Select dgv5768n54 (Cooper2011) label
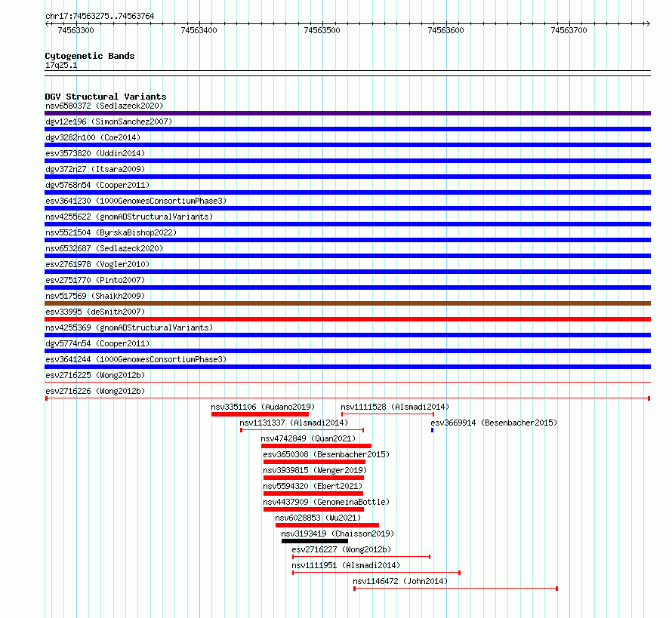This screenshot has height=618, width=672. [x=97, y=185]
